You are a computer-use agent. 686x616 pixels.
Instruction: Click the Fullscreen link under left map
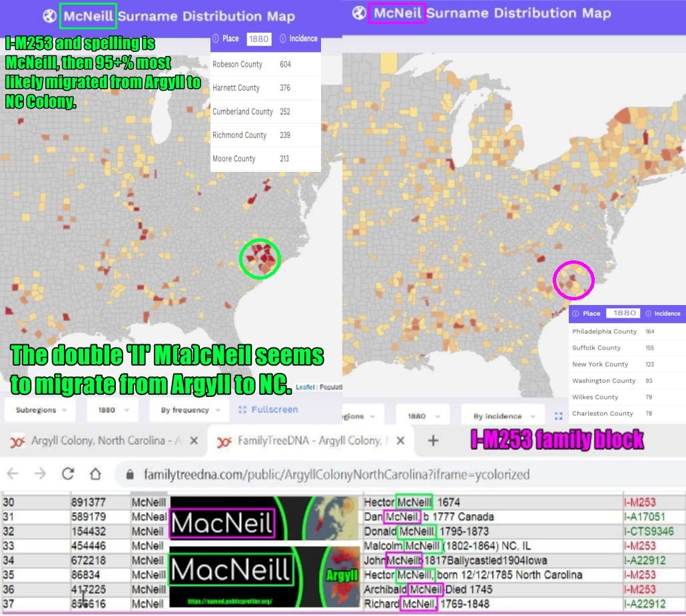coord(268,410)
